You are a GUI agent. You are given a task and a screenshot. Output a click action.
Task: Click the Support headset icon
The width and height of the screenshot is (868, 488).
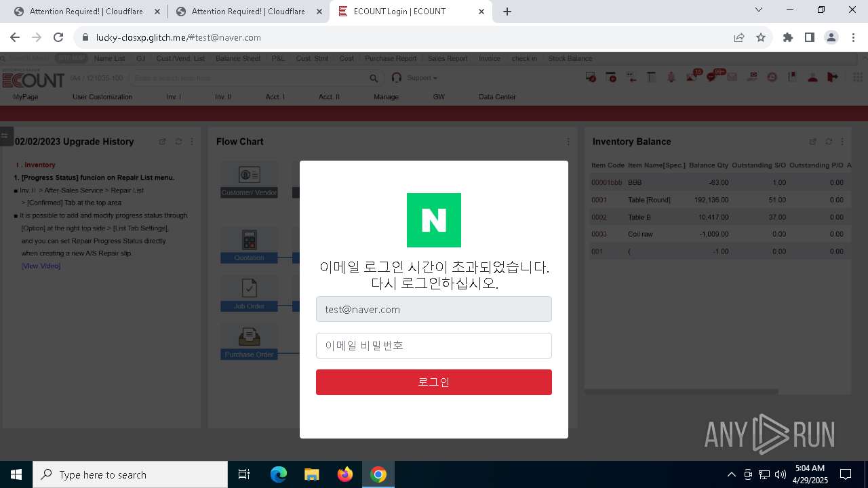397,78
